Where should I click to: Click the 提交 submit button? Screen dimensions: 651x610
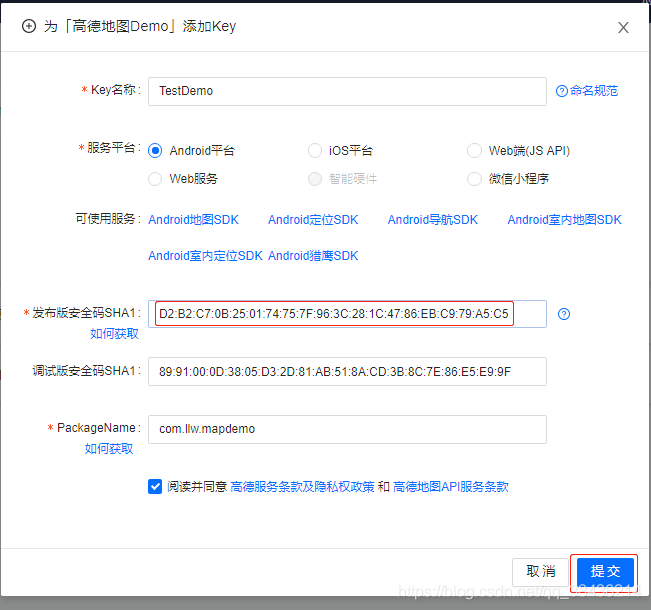pyautogui.click(x=605, y=571)
